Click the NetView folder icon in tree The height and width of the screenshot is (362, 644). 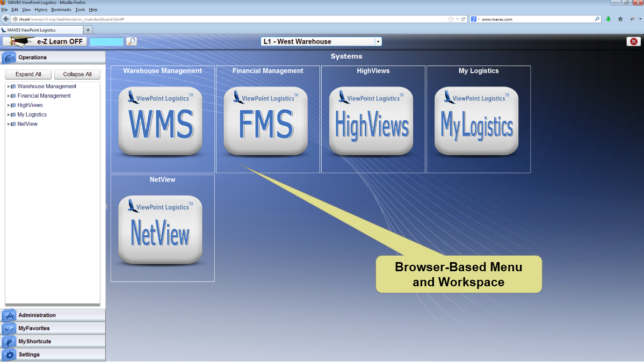[x=13, y=124]
